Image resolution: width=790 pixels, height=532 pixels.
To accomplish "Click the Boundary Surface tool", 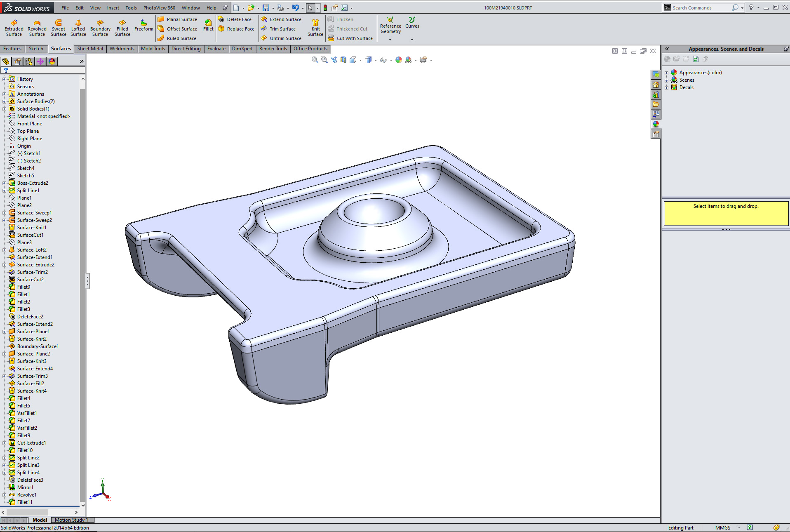I will pyautogui.click(x=100, y=27).
